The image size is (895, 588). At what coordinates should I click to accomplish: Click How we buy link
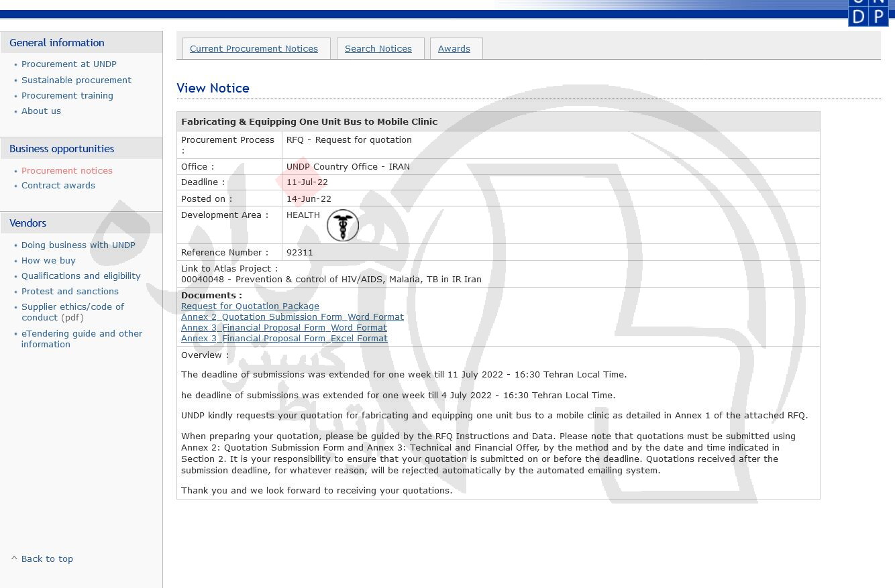48,261
